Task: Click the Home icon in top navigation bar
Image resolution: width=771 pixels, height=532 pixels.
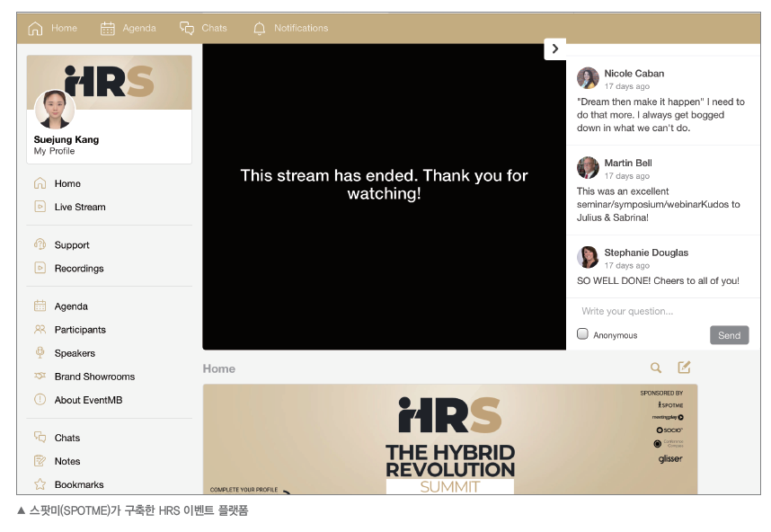Action: (35, 29)
